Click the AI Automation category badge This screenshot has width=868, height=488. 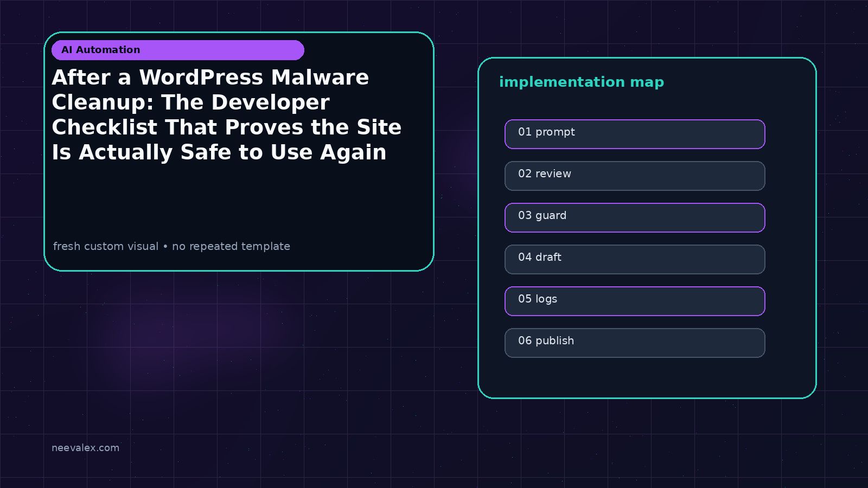[178, 50]
